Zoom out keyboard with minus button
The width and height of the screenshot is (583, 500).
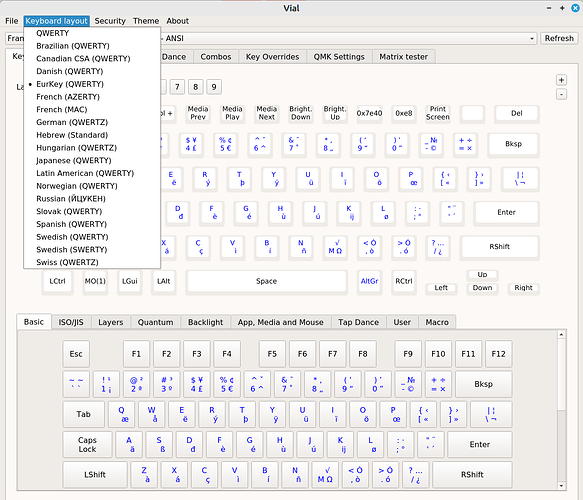click(561, 94)
